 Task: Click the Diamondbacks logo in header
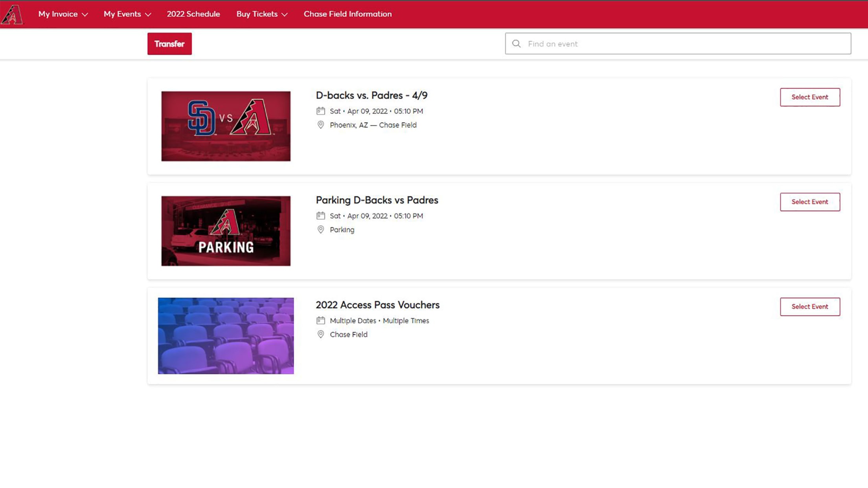click(12, 15)
